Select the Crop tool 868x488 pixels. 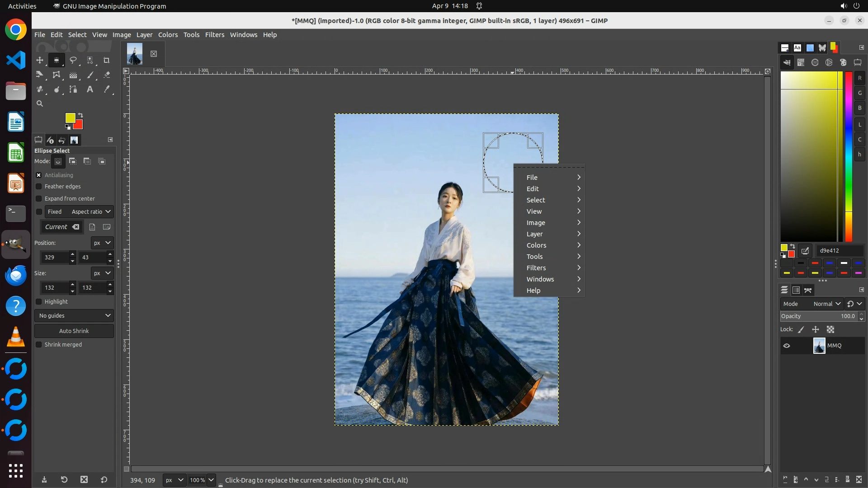pyautogui.click(x=107, y=60)
